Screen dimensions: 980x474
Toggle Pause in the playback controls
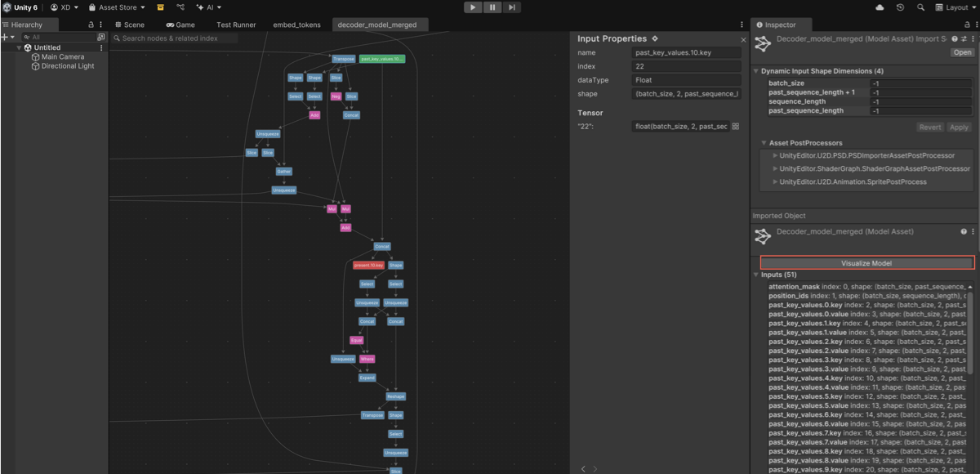[x=492, y=7]
